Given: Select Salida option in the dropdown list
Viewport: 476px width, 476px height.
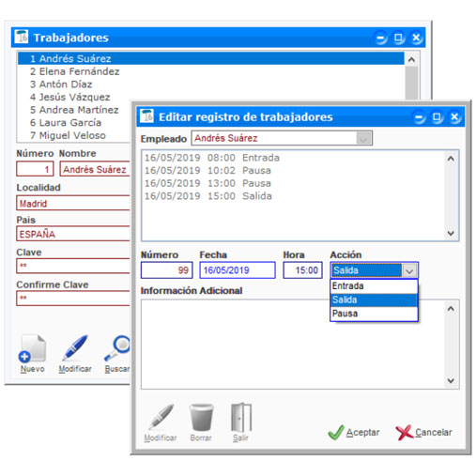Looking at the screenshot, I should click(x=374, y=299).
